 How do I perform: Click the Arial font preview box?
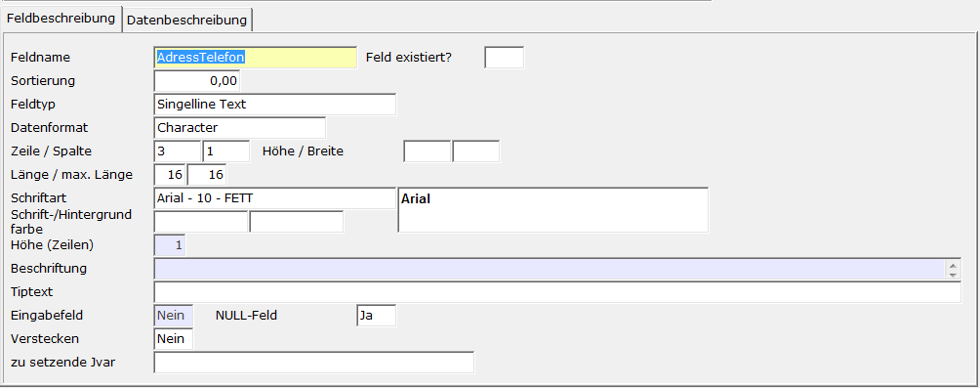tap(553, 210)
